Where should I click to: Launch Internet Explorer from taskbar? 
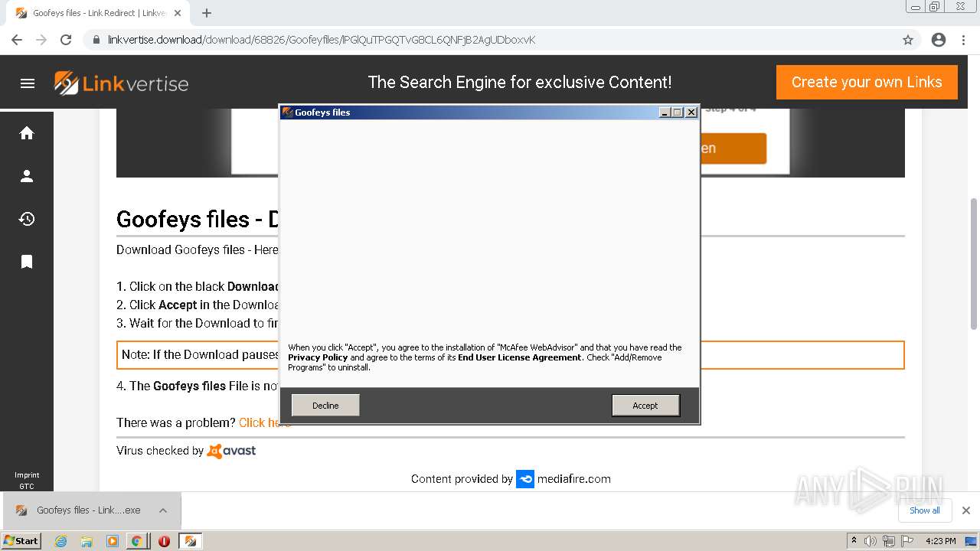click(x=60, y=541)
